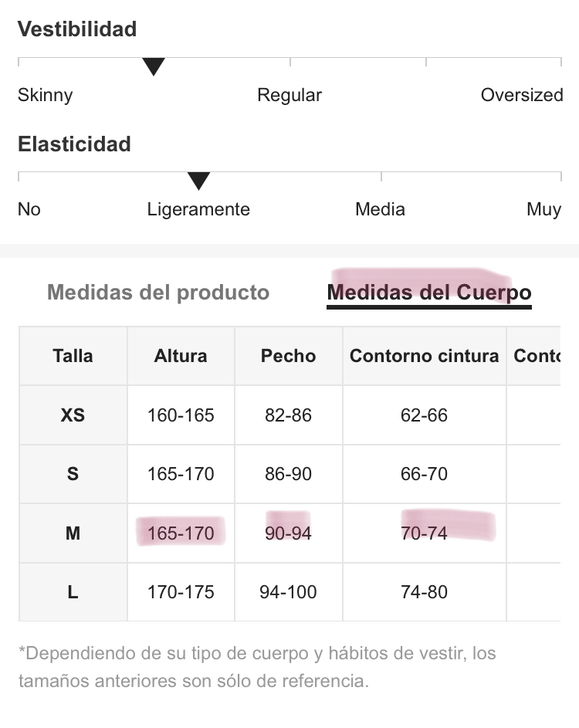This screenshot has width=579, height=728.
Task: Click the 70-74 waist cell
Action: tap(425, 533)
